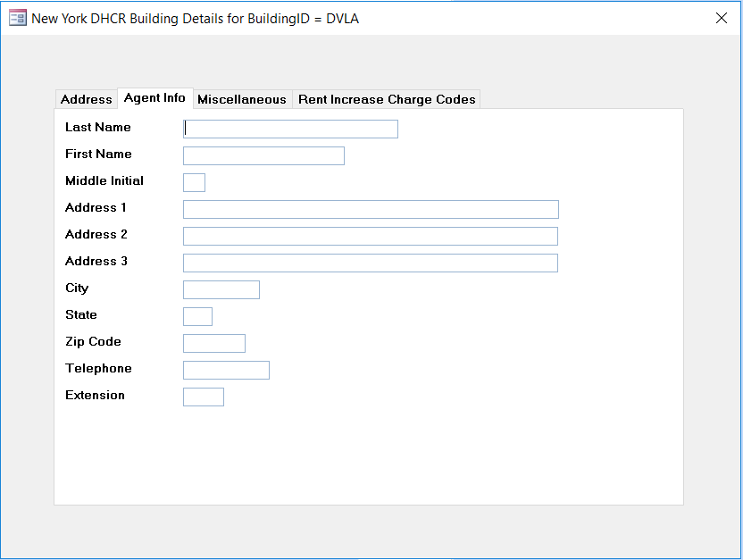Click the "Extension" label

pyautogui.click(x=96, y=395)
